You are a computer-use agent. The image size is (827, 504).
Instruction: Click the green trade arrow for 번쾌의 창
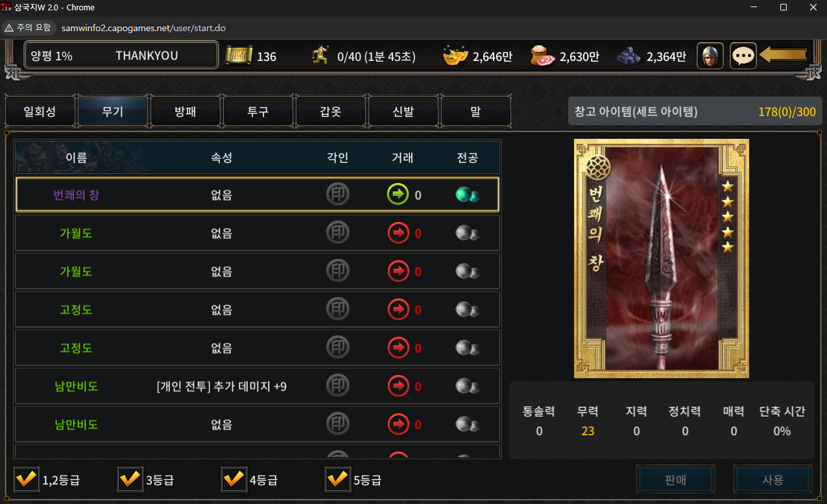[398, 195]
